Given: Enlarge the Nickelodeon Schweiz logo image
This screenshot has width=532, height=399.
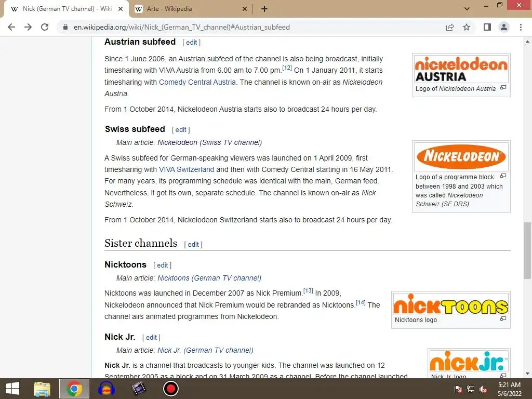Looking at the screenshot, I should click(x=503, y=176).
